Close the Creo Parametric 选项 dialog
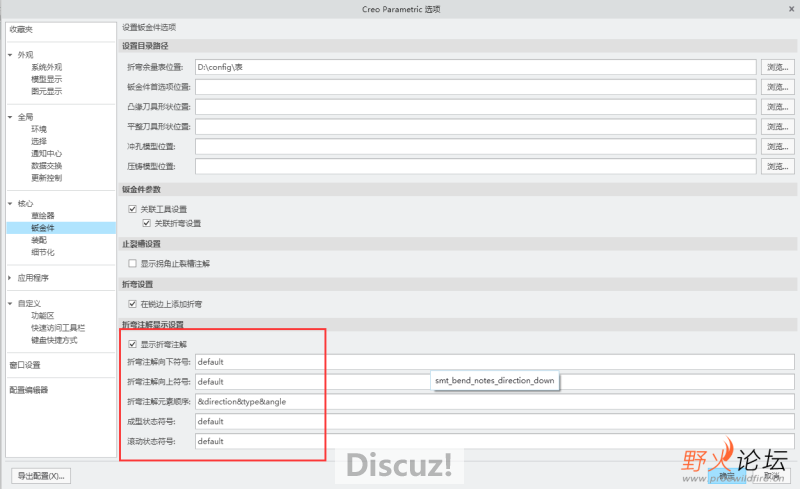Screen dimensions: 800x489 [x=791, y=9]
